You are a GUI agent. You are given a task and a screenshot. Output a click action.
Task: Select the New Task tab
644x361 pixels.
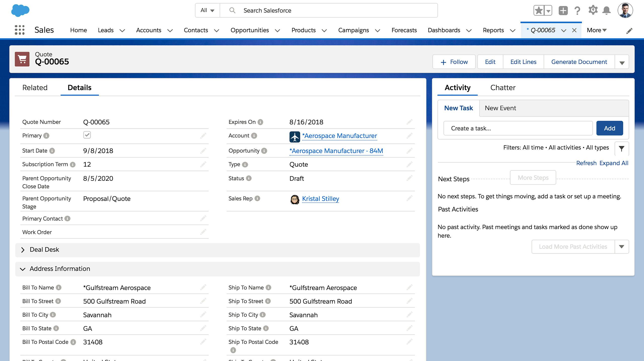[x=458, y=108]
